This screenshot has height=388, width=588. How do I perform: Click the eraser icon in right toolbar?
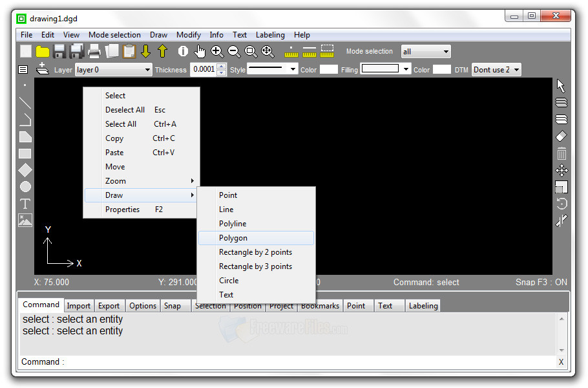[x=562, y=136]
